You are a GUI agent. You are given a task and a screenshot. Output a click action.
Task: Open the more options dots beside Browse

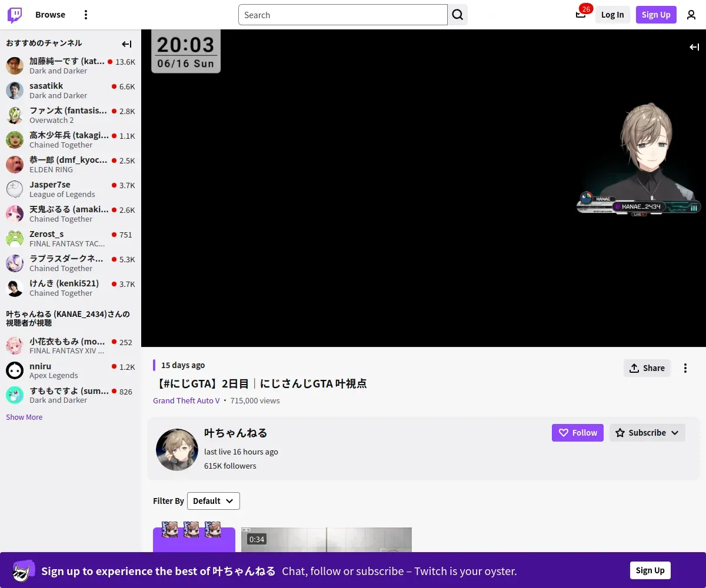[x=86, y=15]
